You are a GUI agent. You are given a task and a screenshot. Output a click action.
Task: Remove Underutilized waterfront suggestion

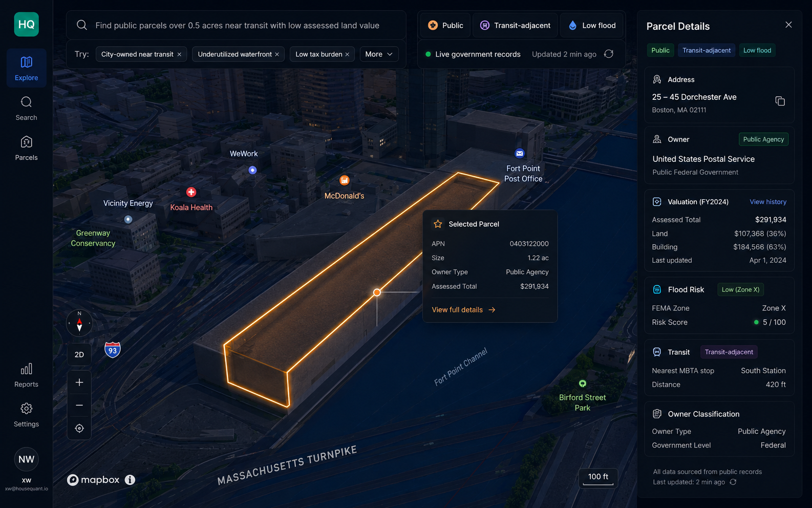point(277,54)
